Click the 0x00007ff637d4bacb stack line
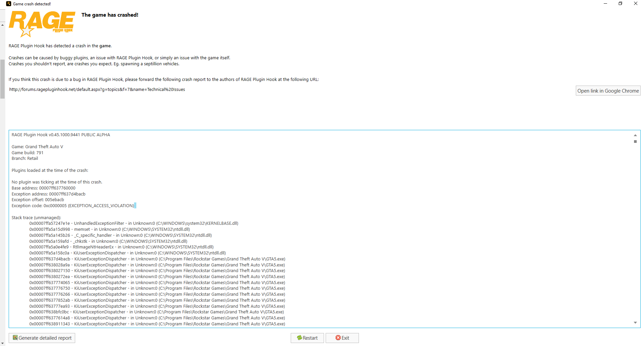This screenshot has height=346, width=644. (x=157, y=259)
